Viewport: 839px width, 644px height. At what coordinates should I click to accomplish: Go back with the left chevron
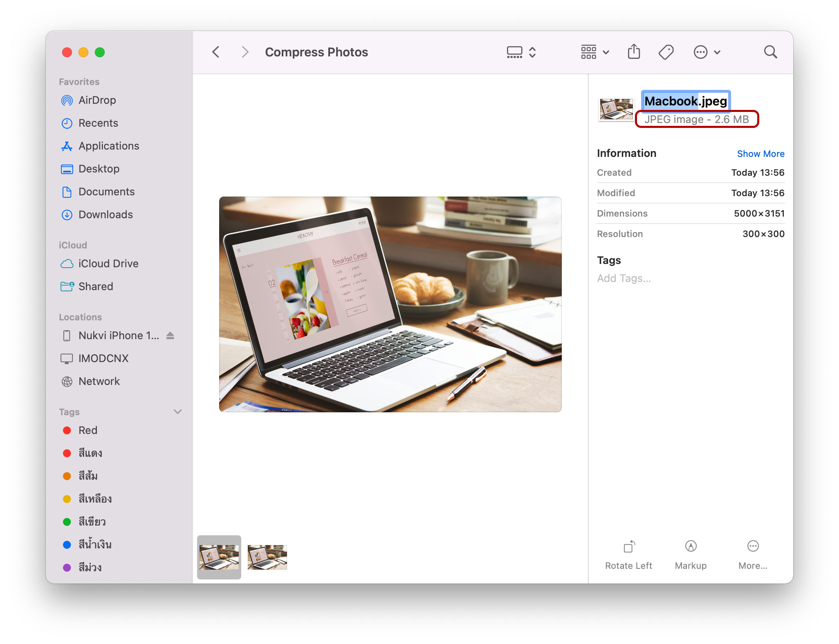pyautogui.click(x=216, y=52)
